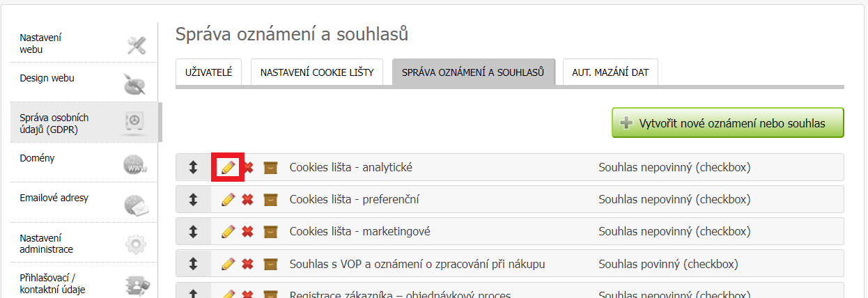This screenshot has width=868, height=298.
Task: Delete Cookies lišta - preferenční with red X
Action: tap(247, 200)
